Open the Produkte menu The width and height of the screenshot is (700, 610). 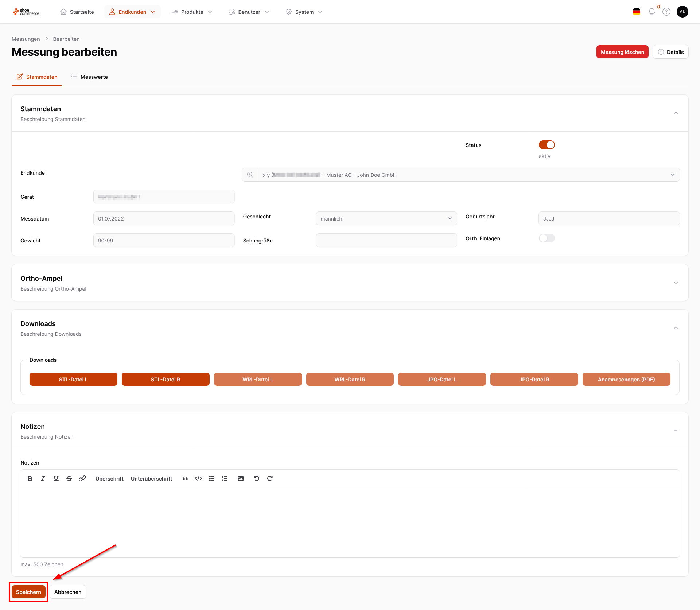(192, 12)
